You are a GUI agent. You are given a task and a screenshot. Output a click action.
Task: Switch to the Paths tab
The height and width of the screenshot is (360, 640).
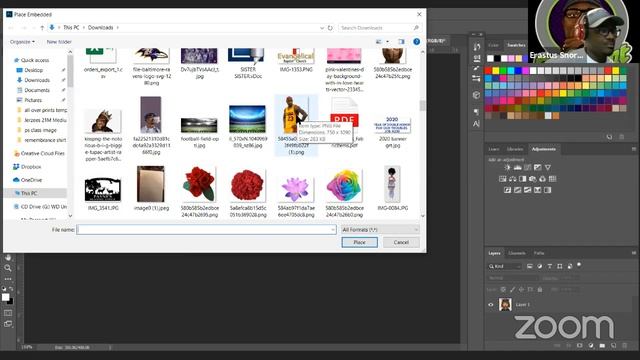539,253
